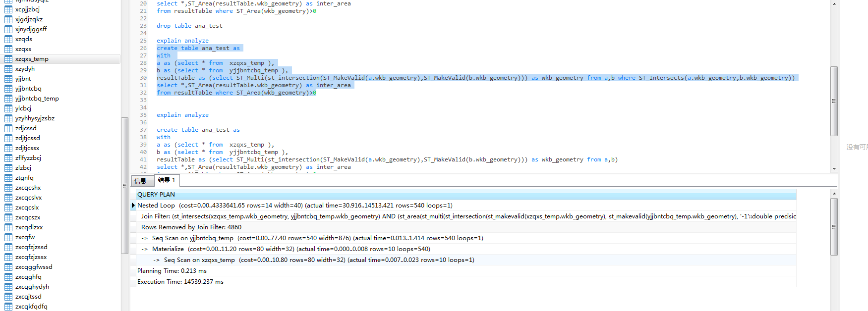Click line 25 explain analyze
The image size is (868, 311).
pyautogui.click(x=182, y=41)
